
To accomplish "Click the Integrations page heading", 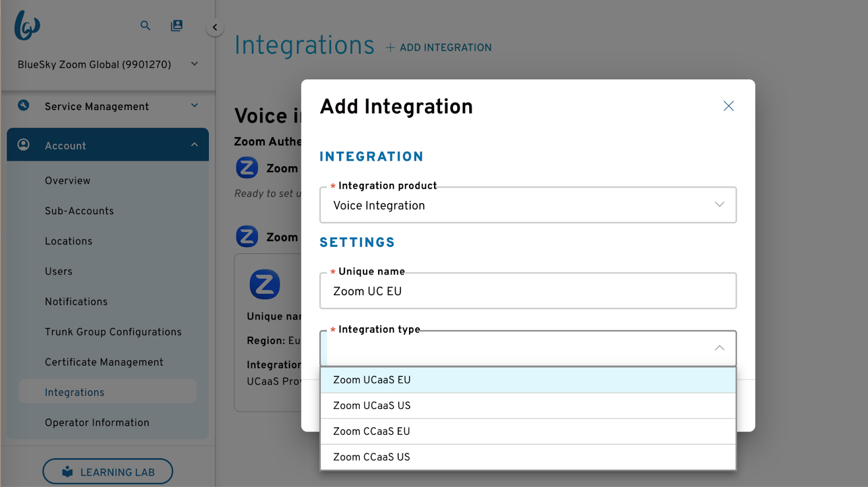I will coord(304,45).
